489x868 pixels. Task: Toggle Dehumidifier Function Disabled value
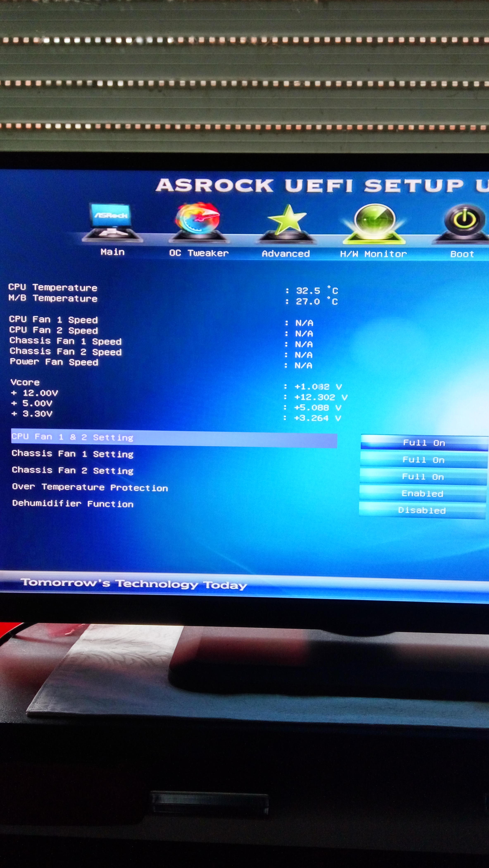coord(422,511)
